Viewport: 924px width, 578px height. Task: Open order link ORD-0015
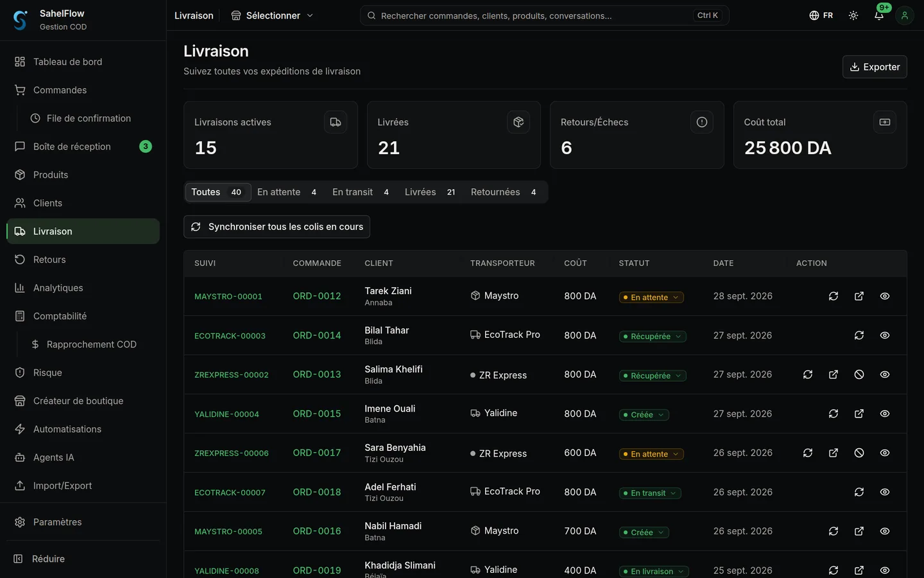click(x=317, y=414)
